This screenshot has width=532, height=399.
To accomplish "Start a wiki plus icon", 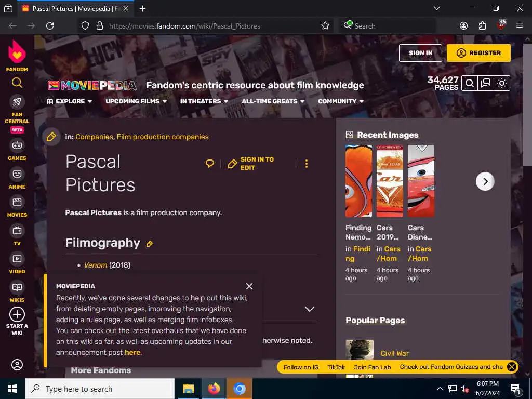I will [17, 314].
